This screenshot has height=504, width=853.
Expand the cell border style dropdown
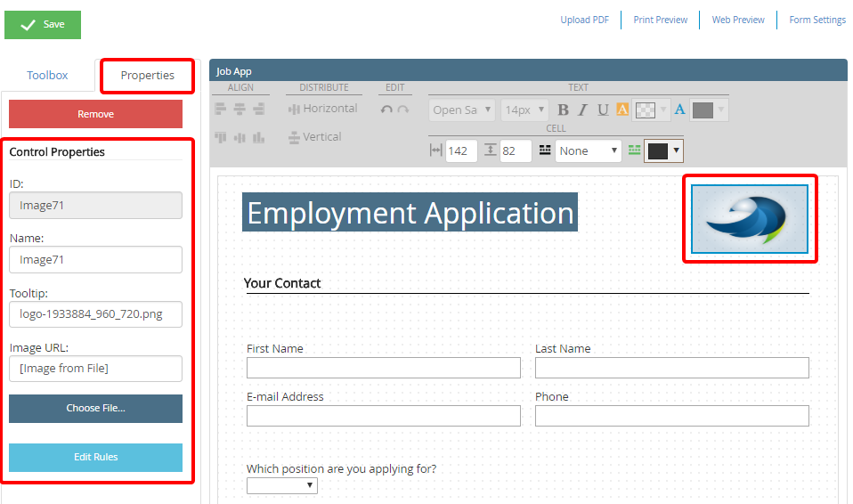tap(589, 151)
